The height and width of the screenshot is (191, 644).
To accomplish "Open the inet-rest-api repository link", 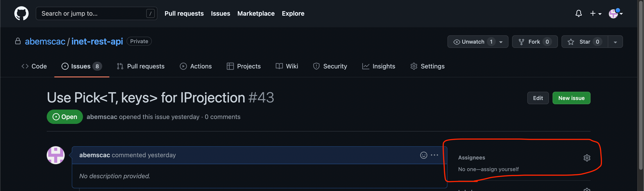I will [97, 42].
